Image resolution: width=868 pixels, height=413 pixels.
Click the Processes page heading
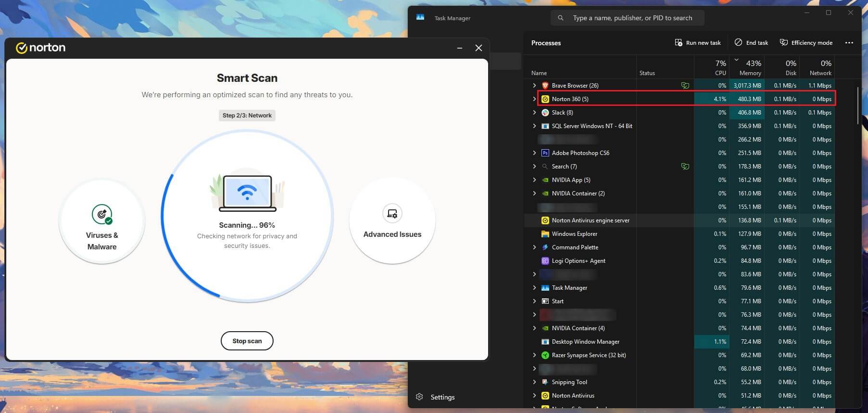546,43
